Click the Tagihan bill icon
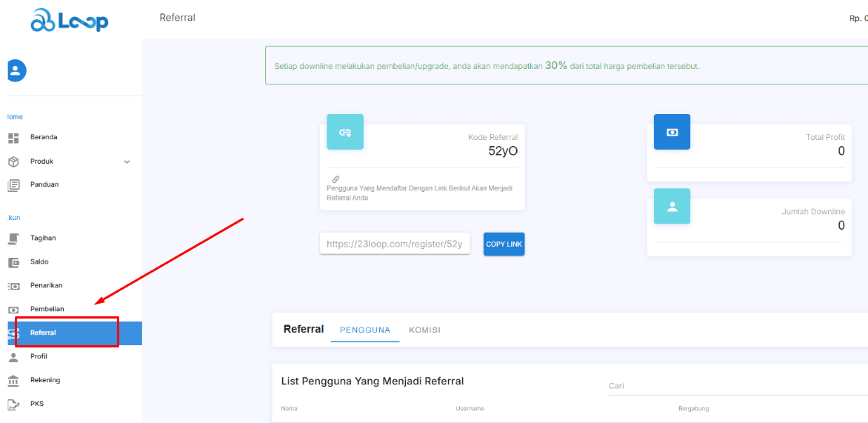The image size is (868, 423). point(14,238)
